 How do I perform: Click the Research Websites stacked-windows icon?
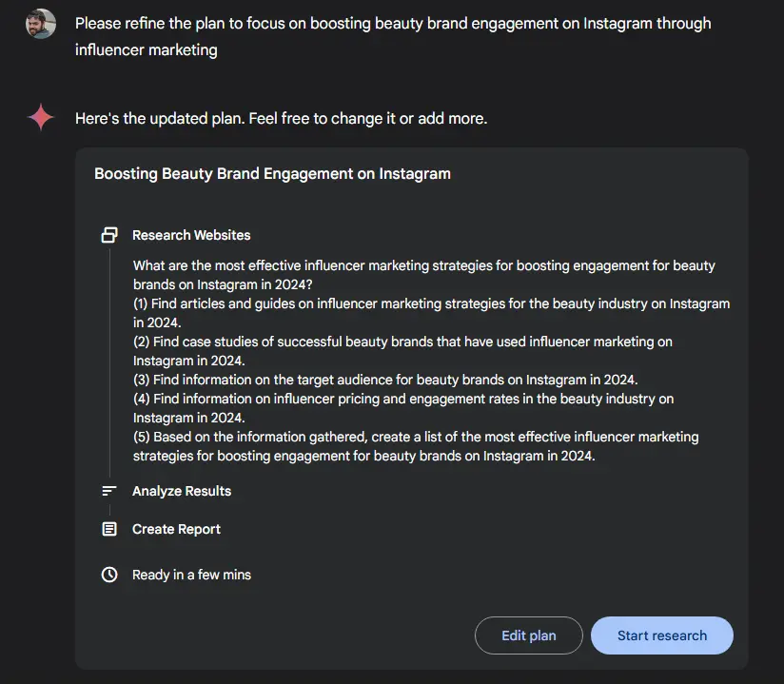click(x=109, y=235)
